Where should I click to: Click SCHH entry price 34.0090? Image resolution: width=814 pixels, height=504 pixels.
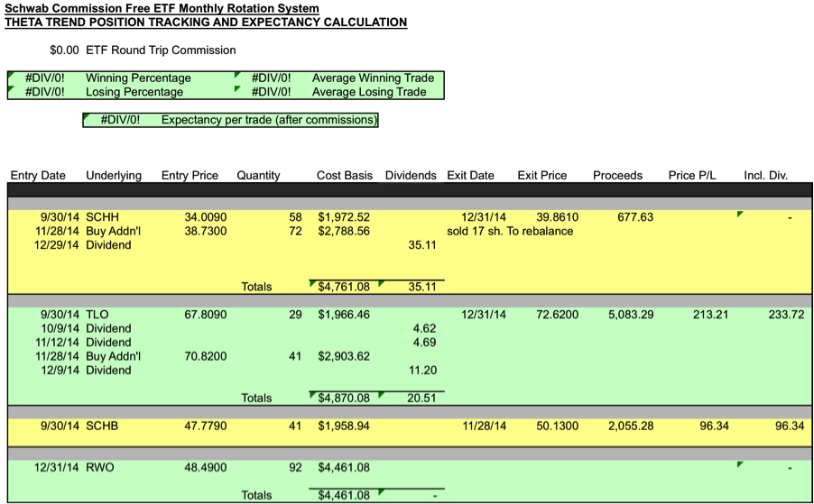pyautogui.click(x=206, y=217)
